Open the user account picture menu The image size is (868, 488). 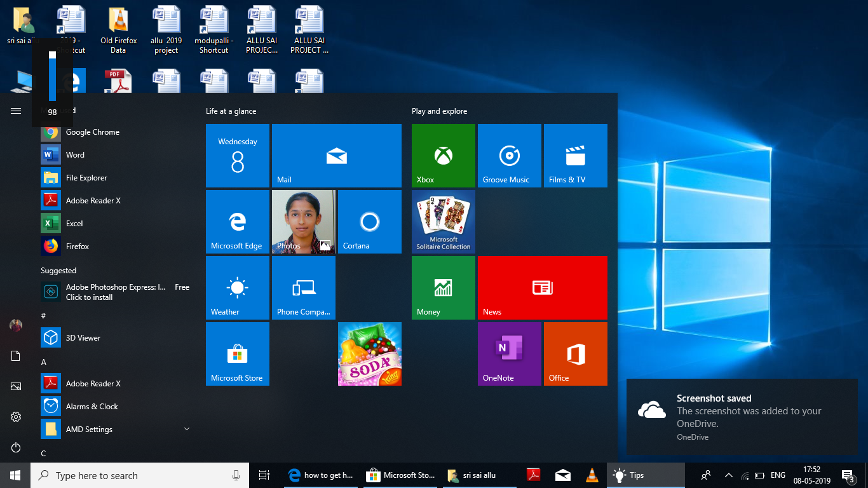click(16, 325)
